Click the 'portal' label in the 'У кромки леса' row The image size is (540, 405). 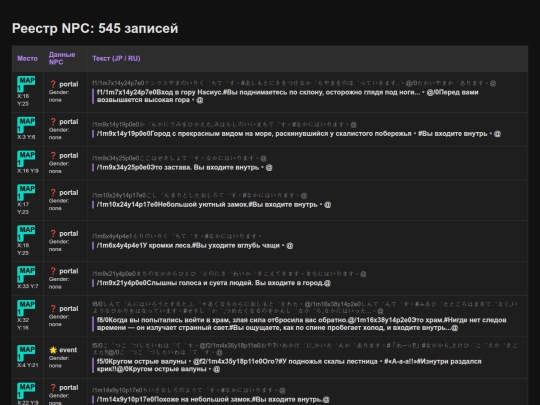coord(69,233)
